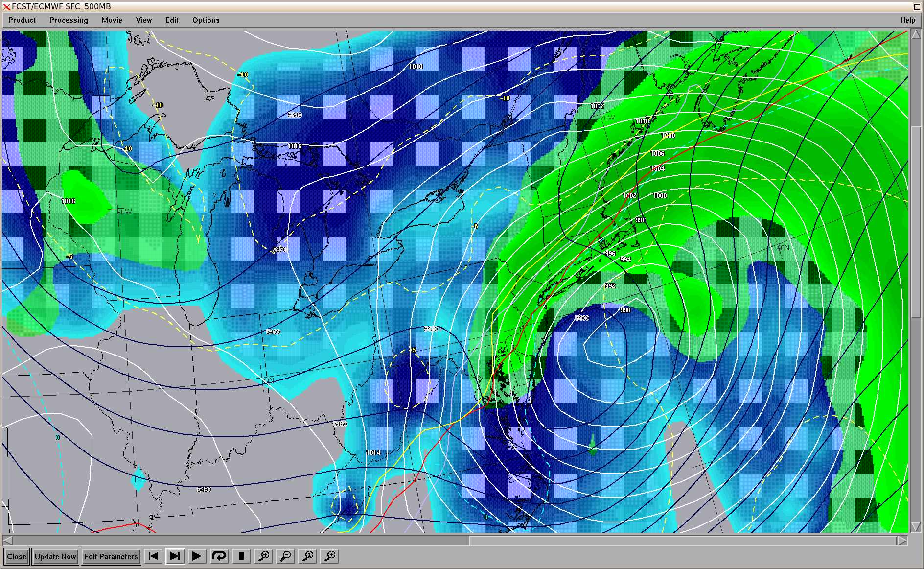This screenshot has width=924, height=569.
Task: Click the 5430 height contour label
Action: (431, 329)
